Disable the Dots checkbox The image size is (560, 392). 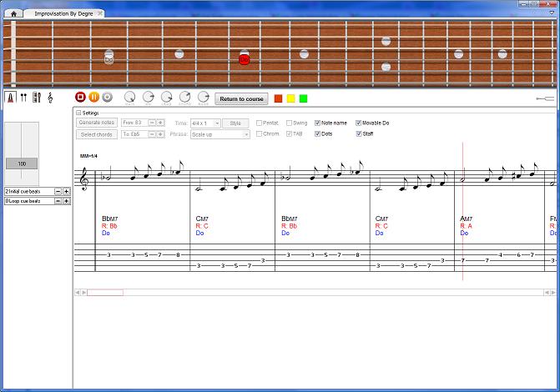click(317, 133)
